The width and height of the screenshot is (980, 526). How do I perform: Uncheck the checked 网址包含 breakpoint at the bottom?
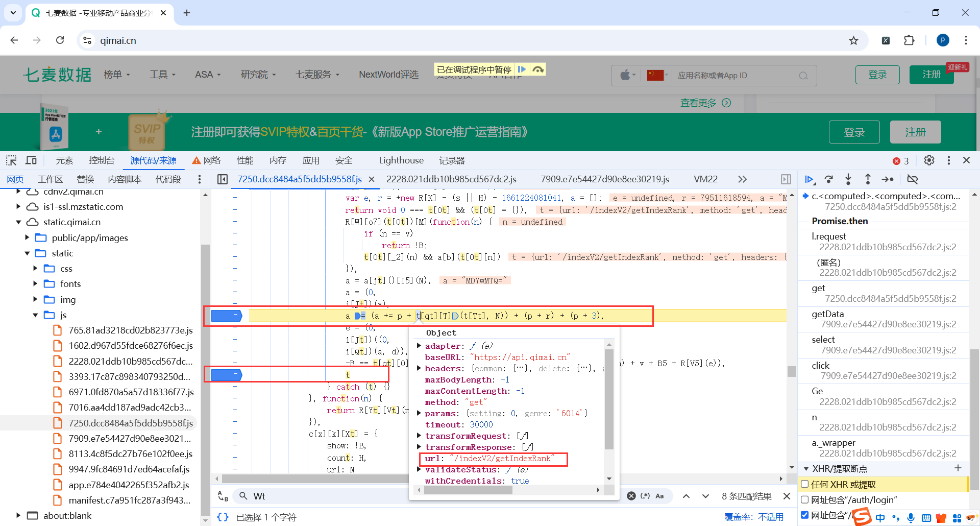click(x=805, y=515)
